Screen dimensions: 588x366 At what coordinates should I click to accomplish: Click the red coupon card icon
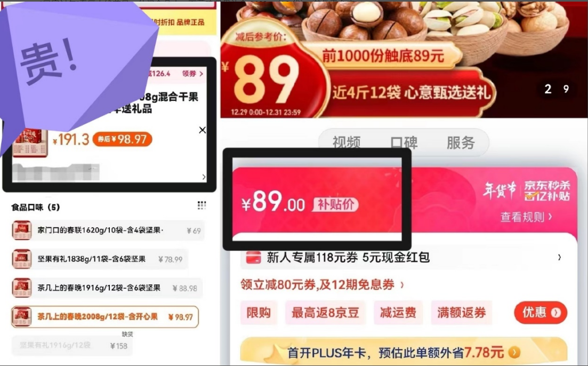(254, 258)
